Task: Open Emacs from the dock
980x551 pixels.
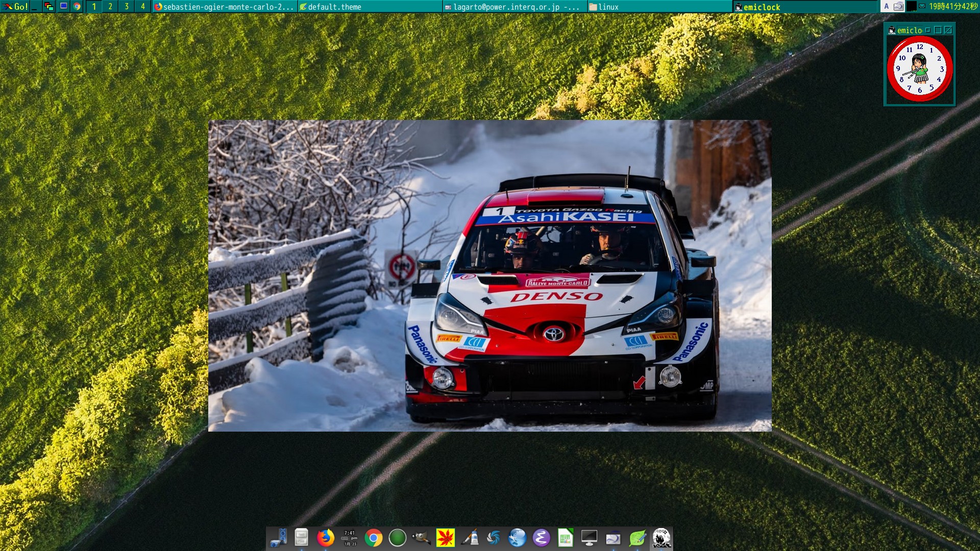Action: pos(542,538)
